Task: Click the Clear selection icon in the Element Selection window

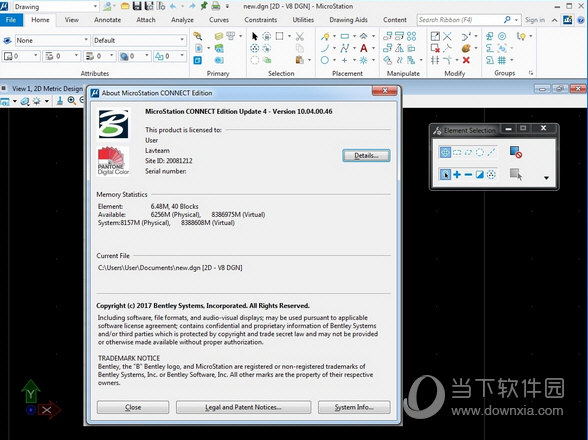Action: (516, 152)
